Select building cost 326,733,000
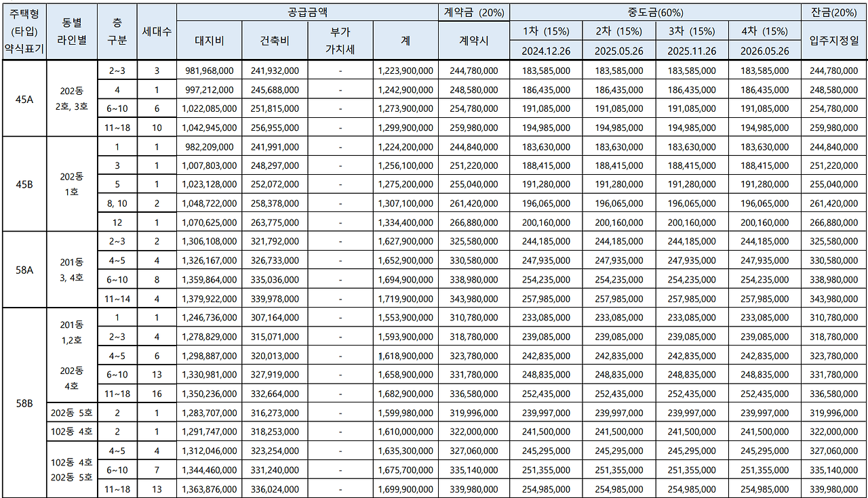Screen dimensions: 868x498 275,260
